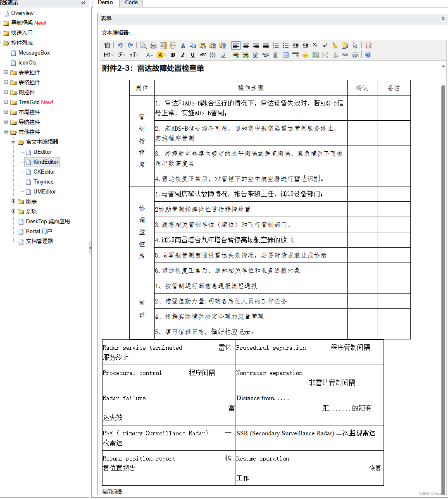The height and width of the screenshot is (499, 448).
Task: Open the yellow highlight color picker
Action: [x=162, y=55]
